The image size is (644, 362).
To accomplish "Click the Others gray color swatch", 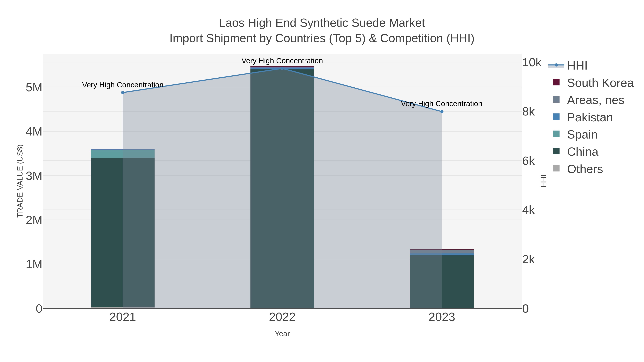I will pos(556,168).
